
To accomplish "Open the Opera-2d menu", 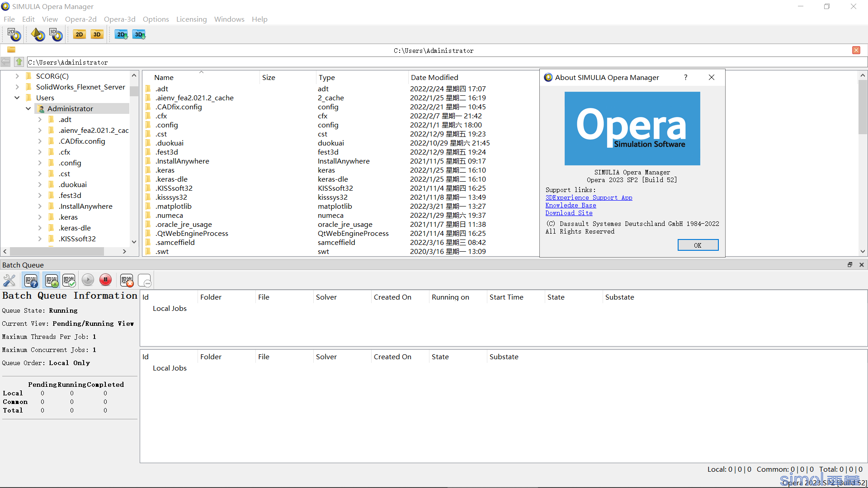I will (x=81, y=19).
